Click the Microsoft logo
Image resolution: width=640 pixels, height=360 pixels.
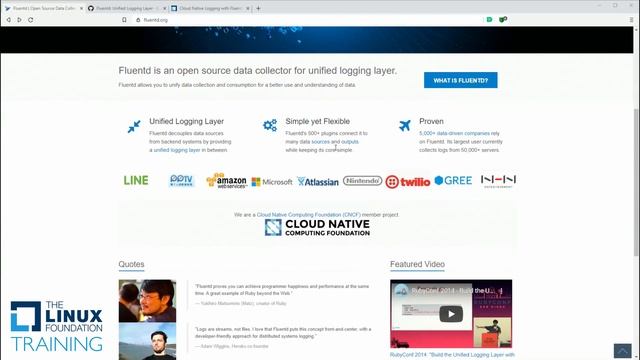[272, 182]
